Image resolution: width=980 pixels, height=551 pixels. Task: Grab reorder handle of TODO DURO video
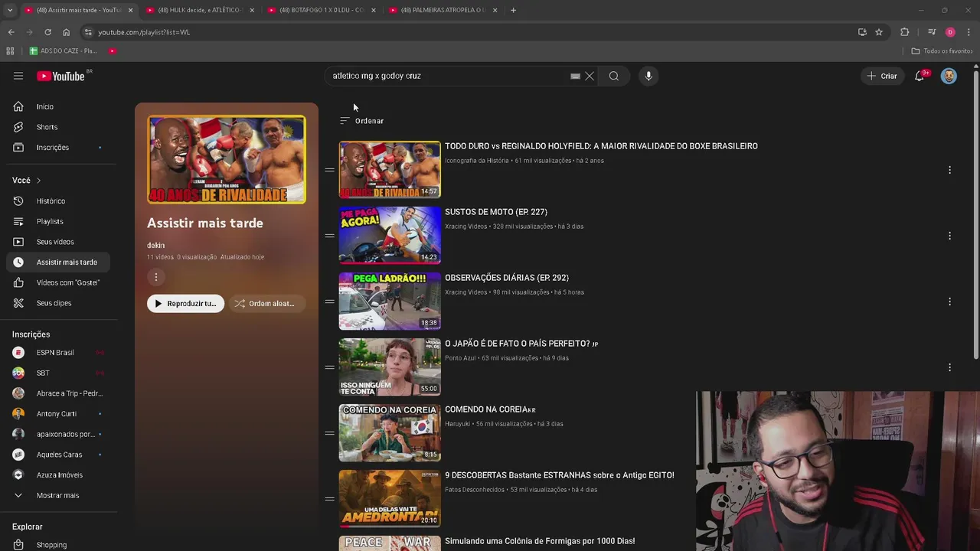pyautogui.click(x=329, y=170)
